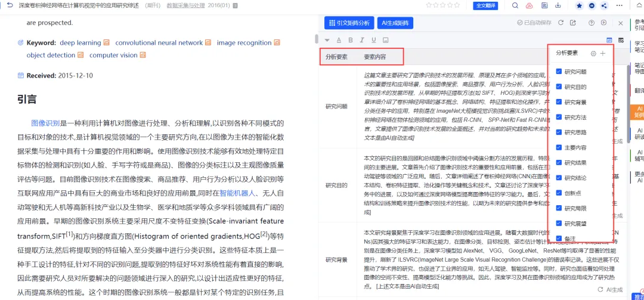Click the 全文翻译 button
The image size is (644, 300).
pos(485,6)
